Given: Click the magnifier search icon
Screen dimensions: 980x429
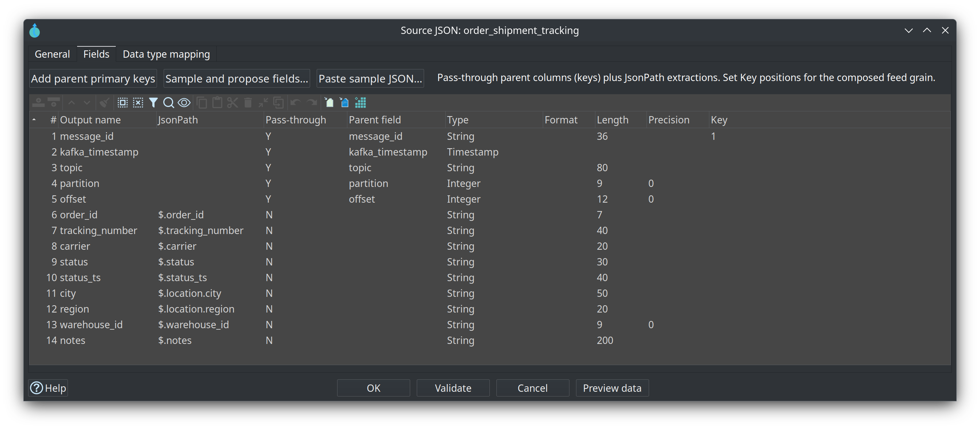Looking at the screenshot, I should pyautogui.click(x=168, y=102).
